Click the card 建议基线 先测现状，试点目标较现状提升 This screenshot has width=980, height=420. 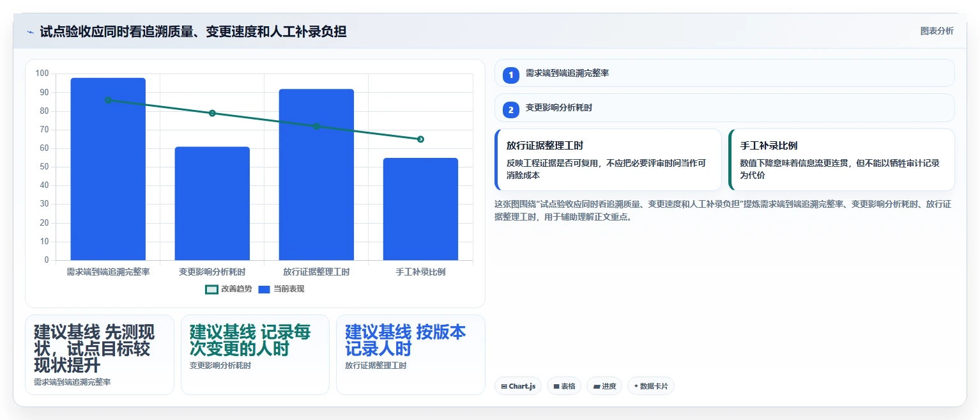point(100,355)
